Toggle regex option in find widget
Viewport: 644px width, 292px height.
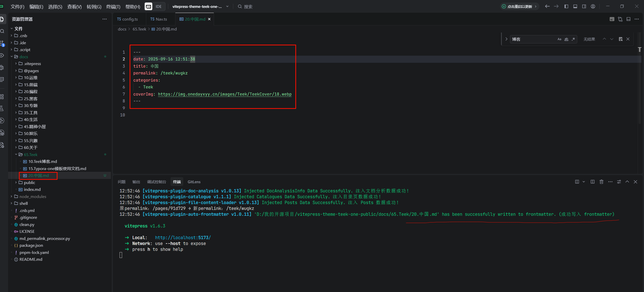[573, 39]
